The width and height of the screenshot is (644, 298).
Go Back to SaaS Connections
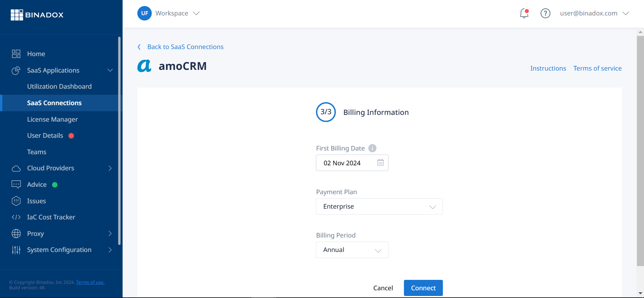coord(185,47)
